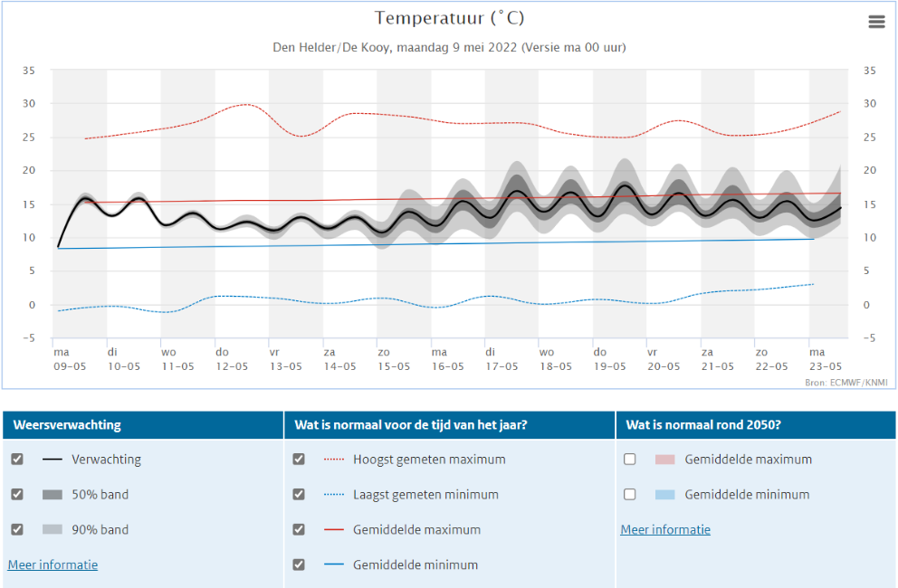Uncheck Hoogst gemeten maximum checkbox
The height and width of the screenshot is (588, 898).
pyautogui.click(x=299, y=460)
